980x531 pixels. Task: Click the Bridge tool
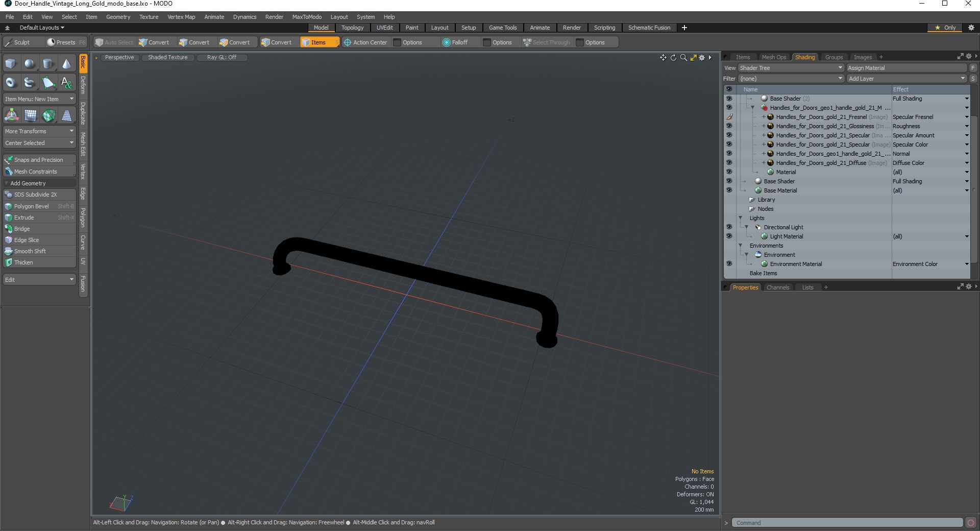coord(39,229)
